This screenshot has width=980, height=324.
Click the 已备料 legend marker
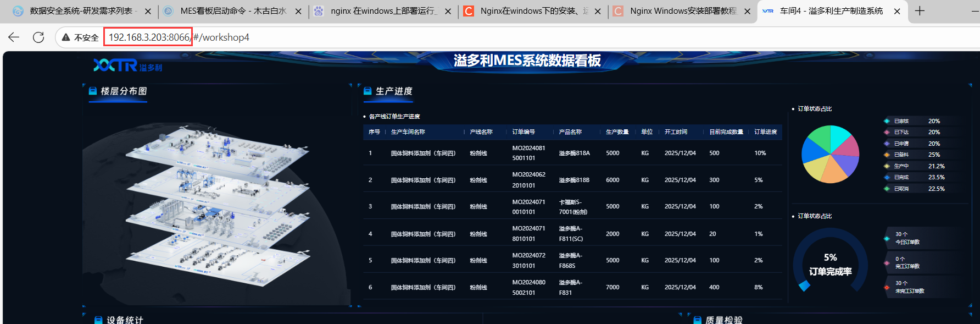click(887, 155)
